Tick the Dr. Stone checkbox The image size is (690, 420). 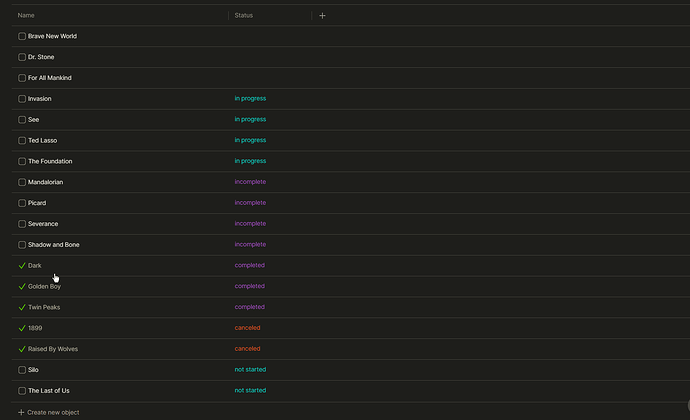point(22,57)
